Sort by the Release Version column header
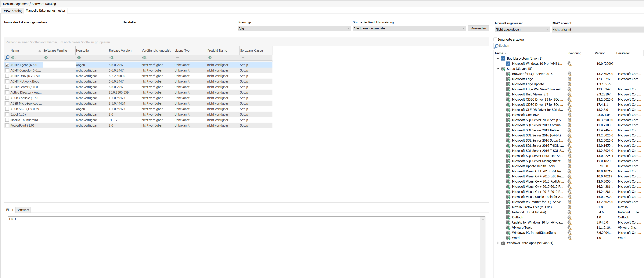Screen dimensions: 644x278 pyautogui.click(x=120, y=51)
